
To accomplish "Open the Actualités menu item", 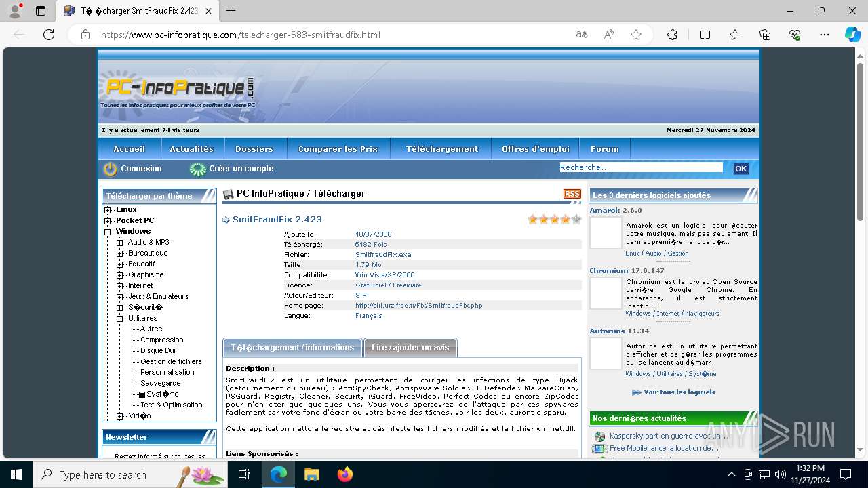I will [x=192, y=149].
